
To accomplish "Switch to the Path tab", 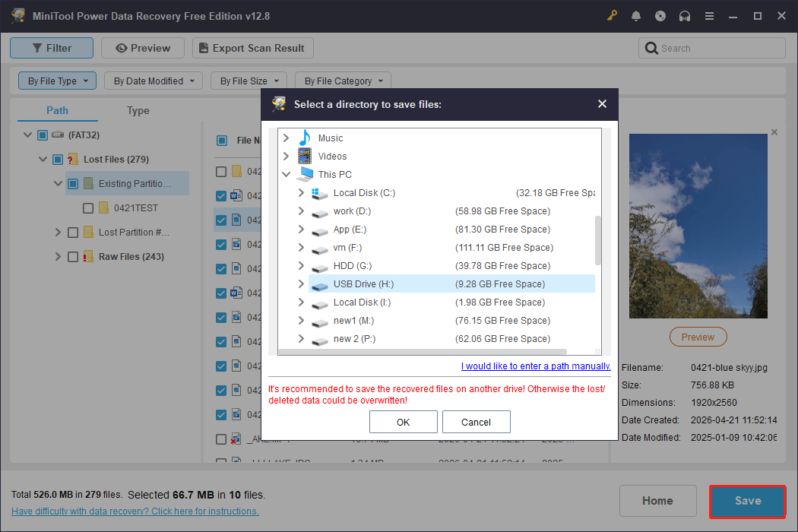I will (57, 110).
